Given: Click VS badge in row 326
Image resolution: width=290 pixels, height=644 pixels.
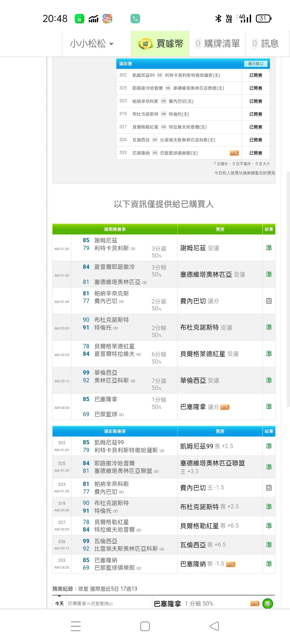Looking at the screenshot, I should click(155, 140).
